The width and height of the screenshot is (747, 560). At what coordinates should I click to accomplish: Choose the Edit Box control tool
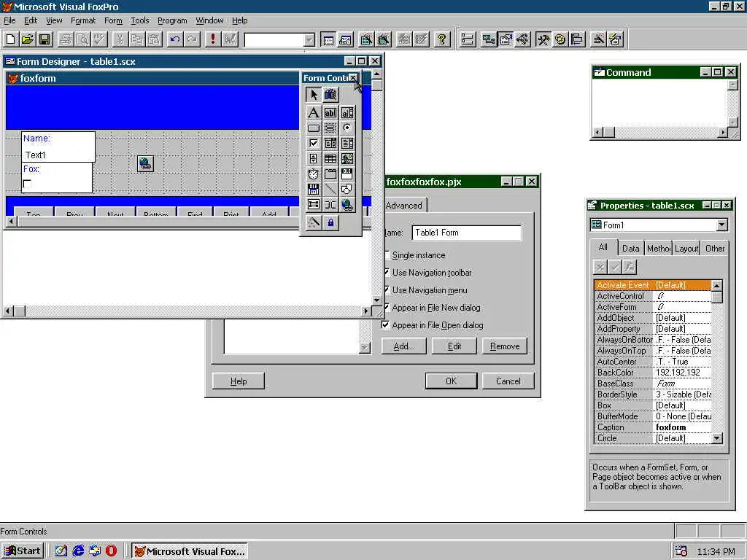pos(347,112)
